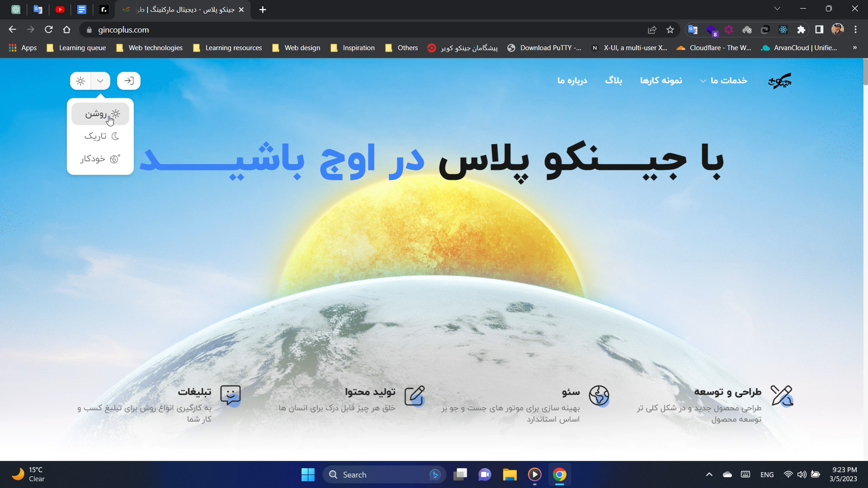Select the تاریک dark theme option

100,136
